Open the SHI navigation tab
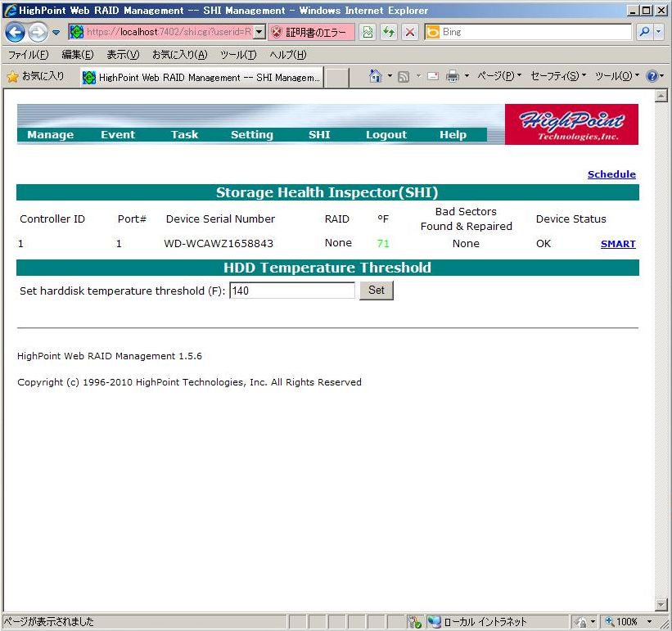Screen dimensions: 672x631 [319, 134]
